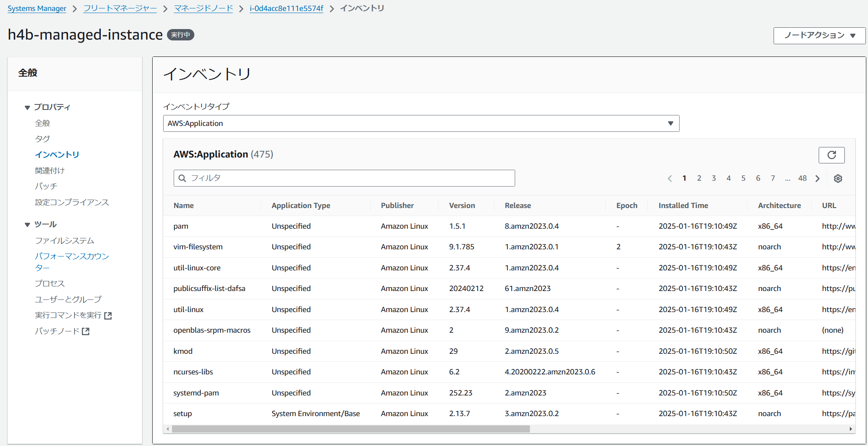Click the URL column header

pyautogui.click(x=829, y=206)
